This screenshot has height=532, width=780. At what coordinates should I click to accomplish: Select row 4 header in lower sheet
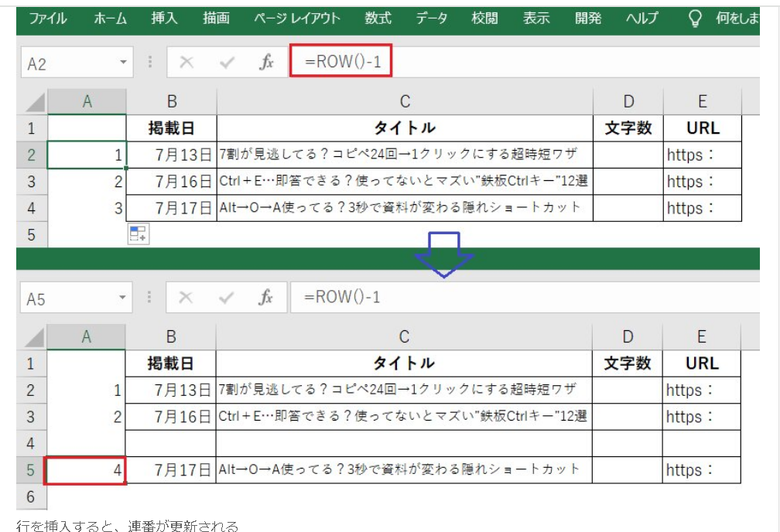[x=31, y=444]
